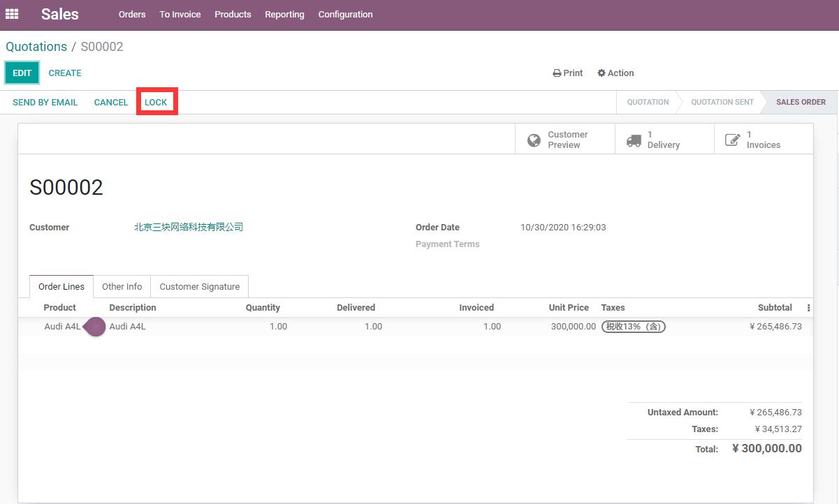Click the 税收13% tax tag
The height and width of the screenshot is (504, 839).
[x=634, y=327]
